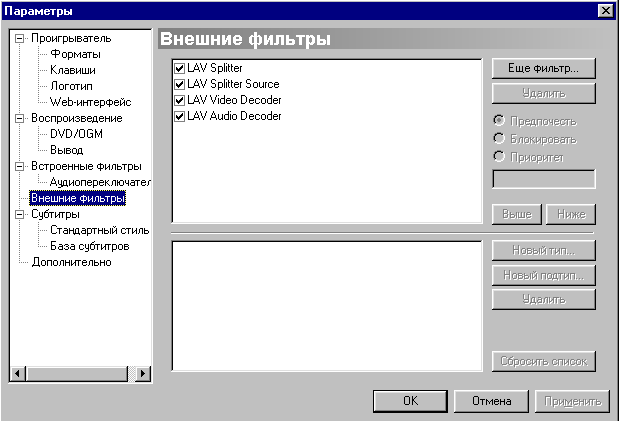Viewport: 619px width, 421px height.
Task: Select the LAV Splitter list entry text
Action: 215,68
